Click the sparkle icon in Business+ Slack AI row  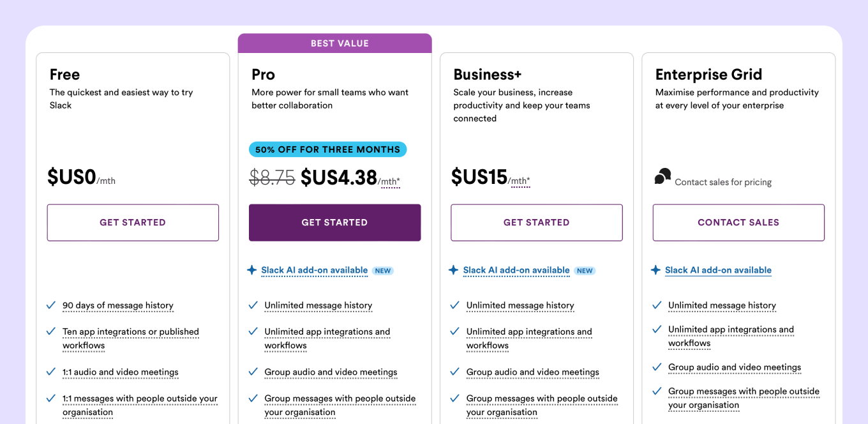tap(454, 270)
